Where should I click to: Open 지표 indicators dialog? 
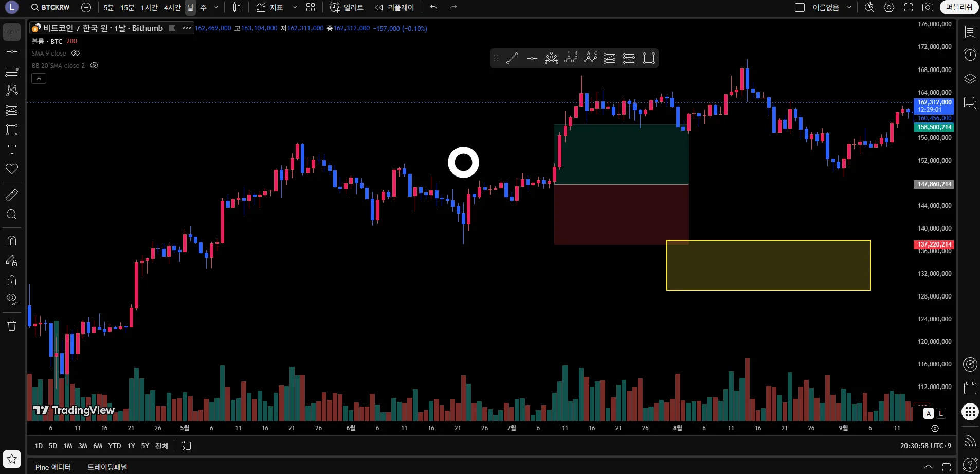pyautogui.click(x=270, y=7)
